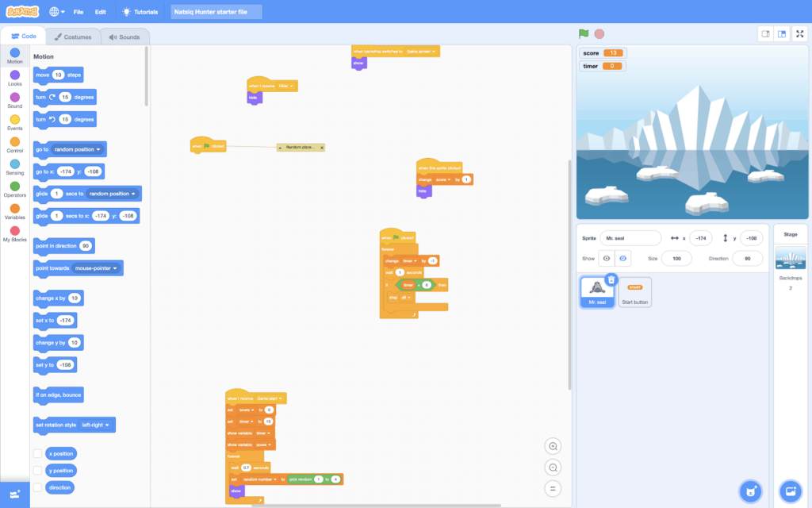Switch to the Code tab
This screenshot has height=508, width=812.
click(23, 36)
